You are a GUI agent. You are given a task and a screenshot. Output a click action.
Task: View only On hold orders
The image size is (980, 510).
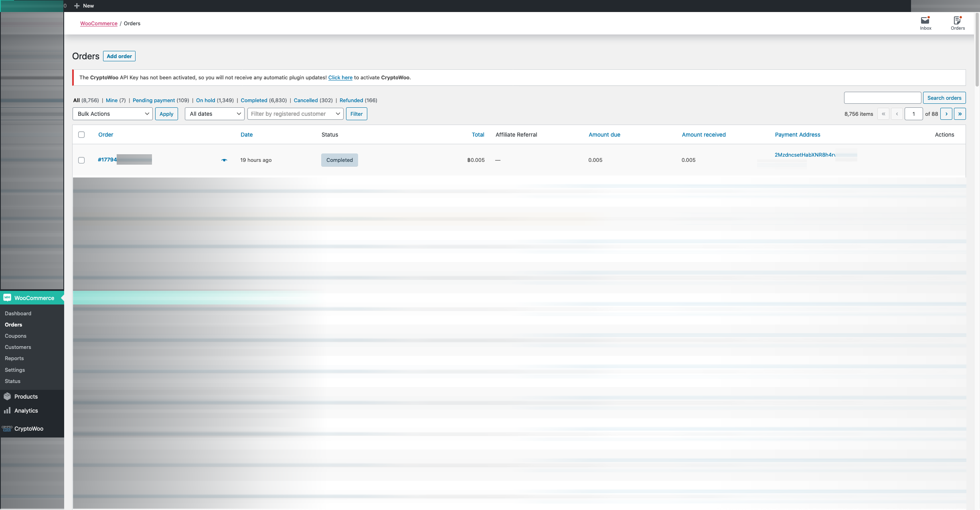pyautogui.click(x=206, y=100)
